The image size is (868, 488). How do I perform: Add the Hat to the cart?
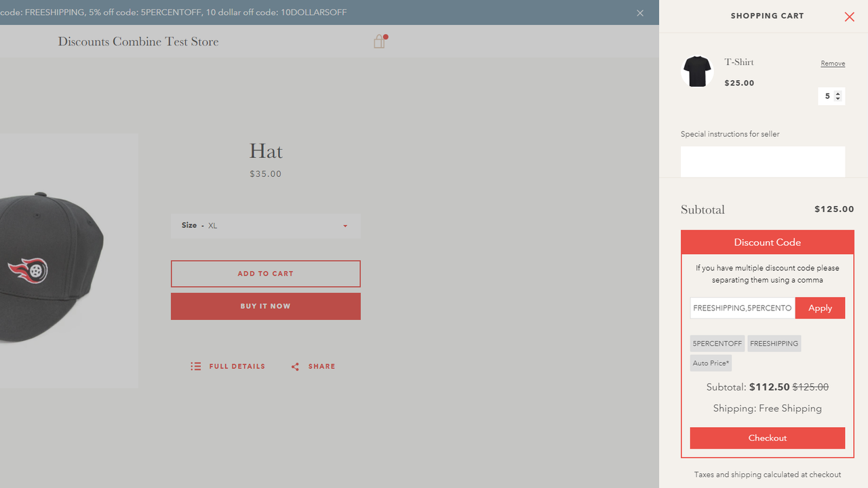[x=265, y=273]
